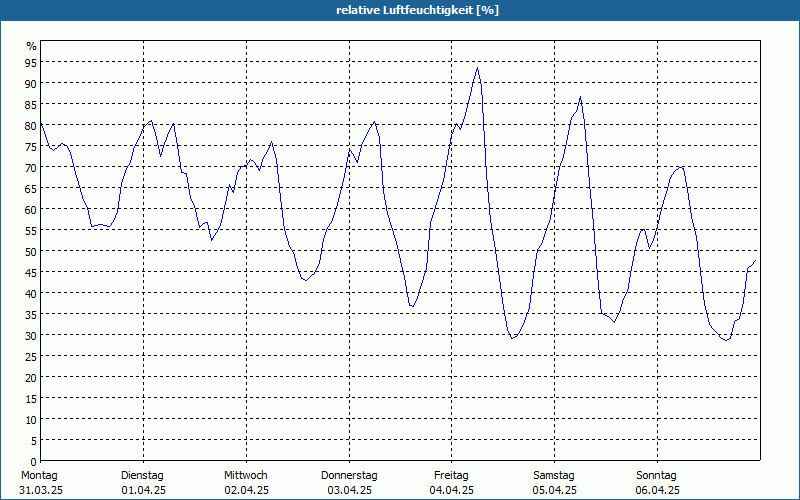
Task: Click the '31.03.25' date label
Action: coord(41,490)
